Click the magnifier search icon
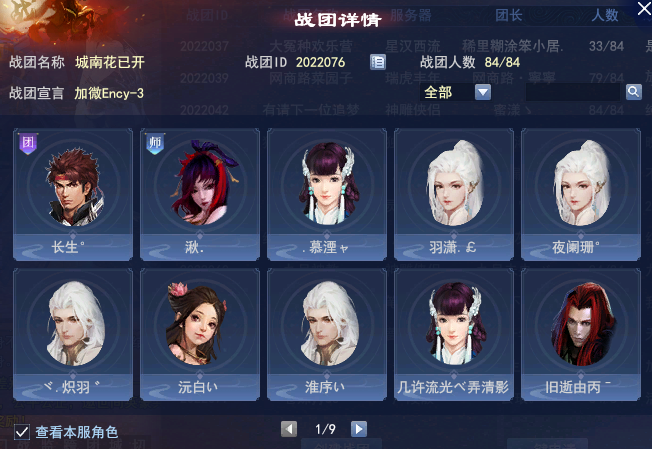 click(633, 92)
